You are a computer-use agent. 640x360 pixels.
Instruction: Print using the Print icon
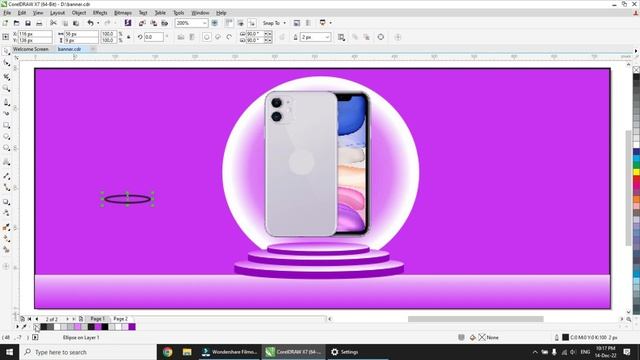click(39, 23)
